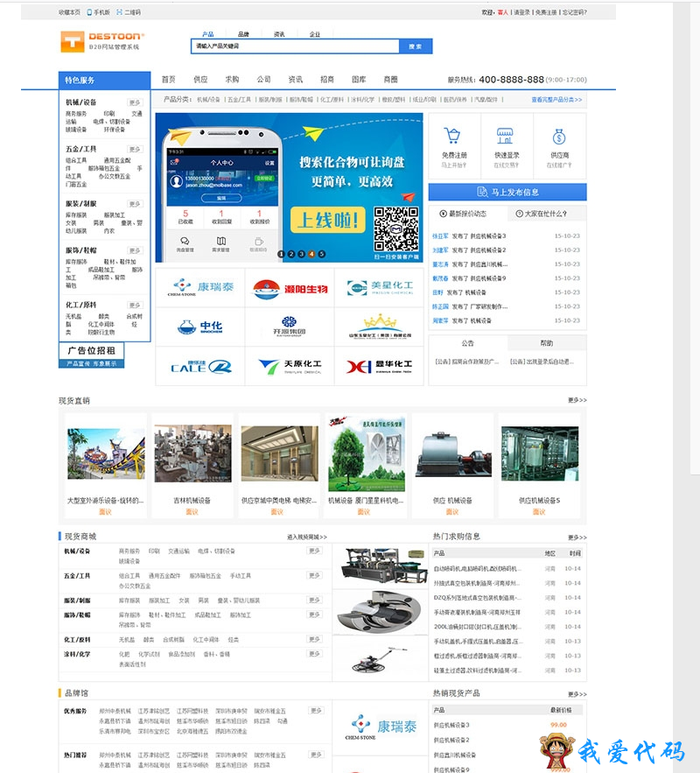
Task: Click the 上线啦! banner button
Action: point(327,220)
